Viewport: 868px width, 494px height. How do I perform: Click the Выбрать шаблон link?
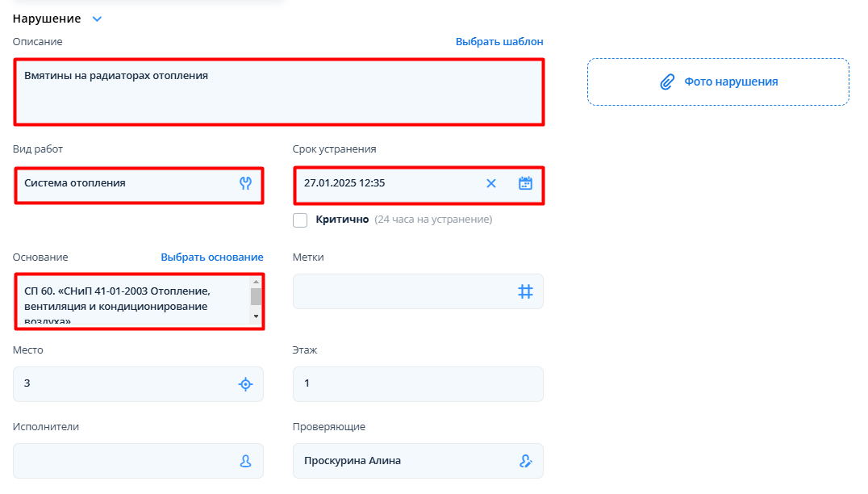(x=499, y=41)
